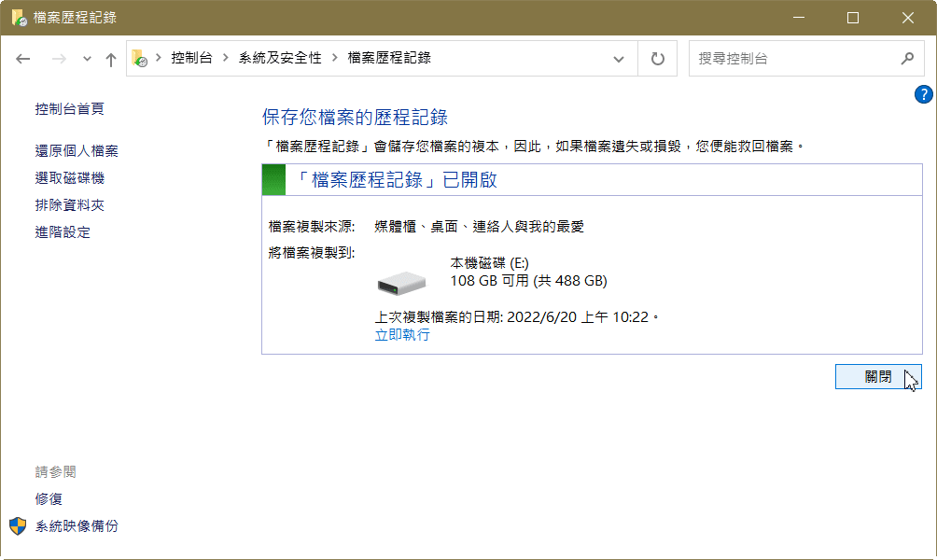The height and width of the screenshot is (560, 937).
Task: Click 「檔案歷程記錄」已開啟 status text
Action: 397,180
